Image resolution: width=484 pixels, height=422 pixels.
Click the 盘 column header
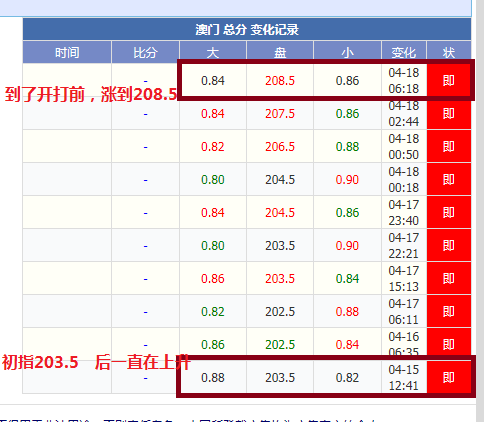coord(280,52)
